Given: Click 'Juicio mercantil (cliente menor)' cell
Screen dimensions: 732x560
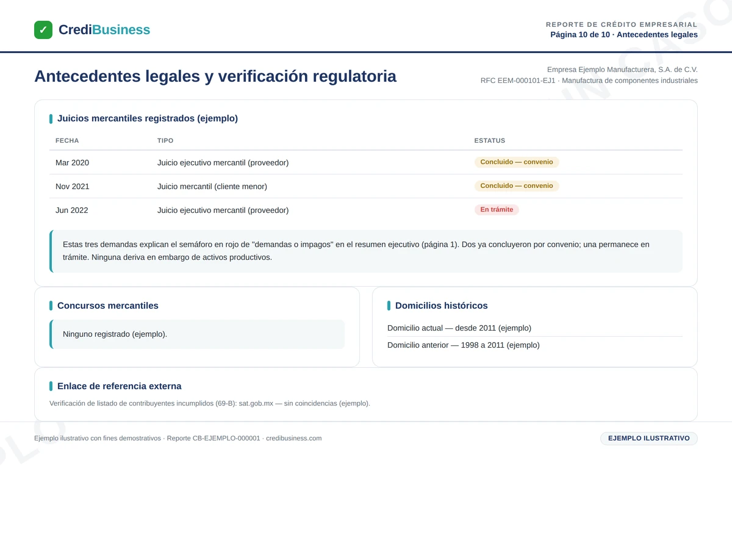Looking at the screenshot, I should point(212,187).
